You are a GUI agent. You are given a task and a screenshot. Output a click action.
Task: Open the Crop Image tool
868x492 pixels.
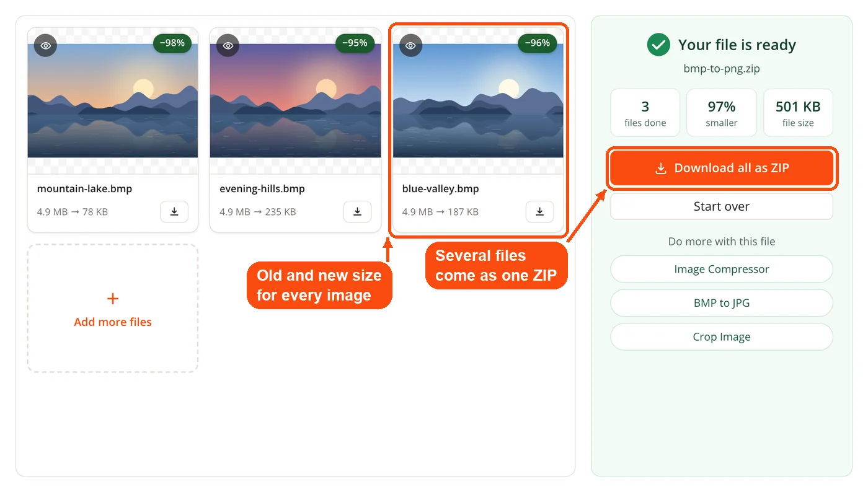722,337
